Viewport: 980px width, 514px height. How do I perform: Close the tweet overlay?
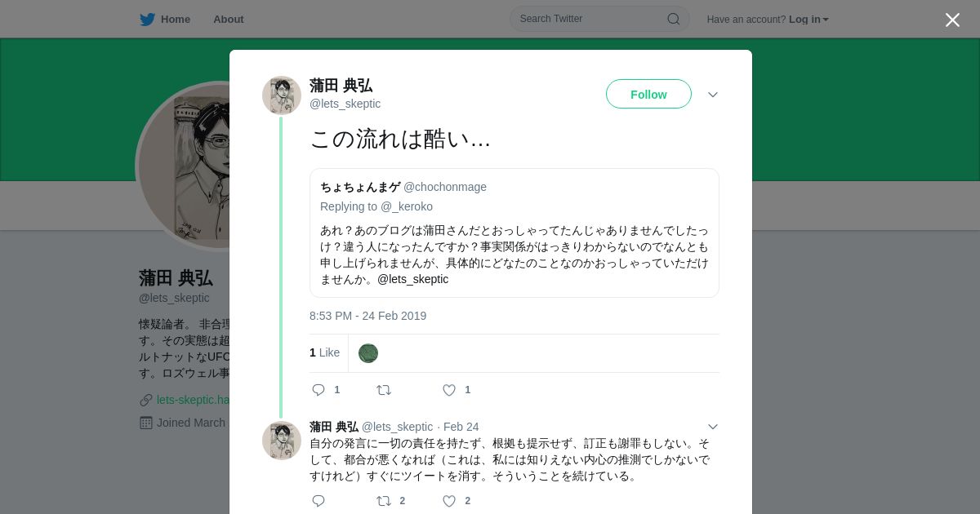(x=952, y=20)
